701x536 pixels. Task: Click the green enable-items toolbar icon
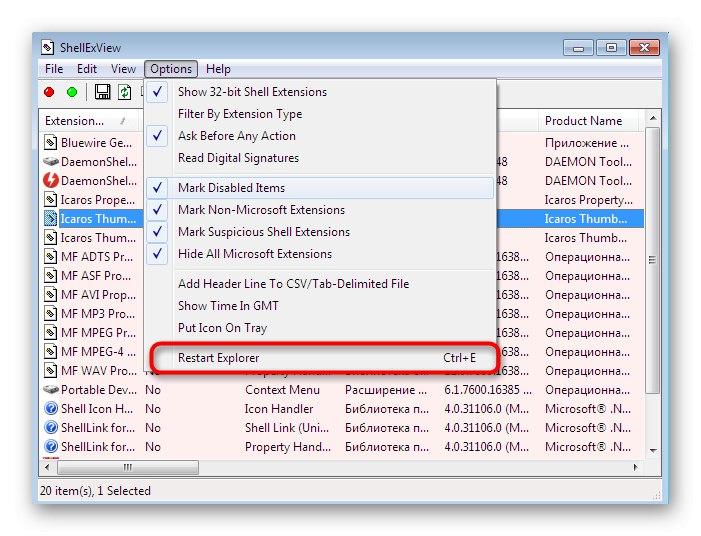72,92
